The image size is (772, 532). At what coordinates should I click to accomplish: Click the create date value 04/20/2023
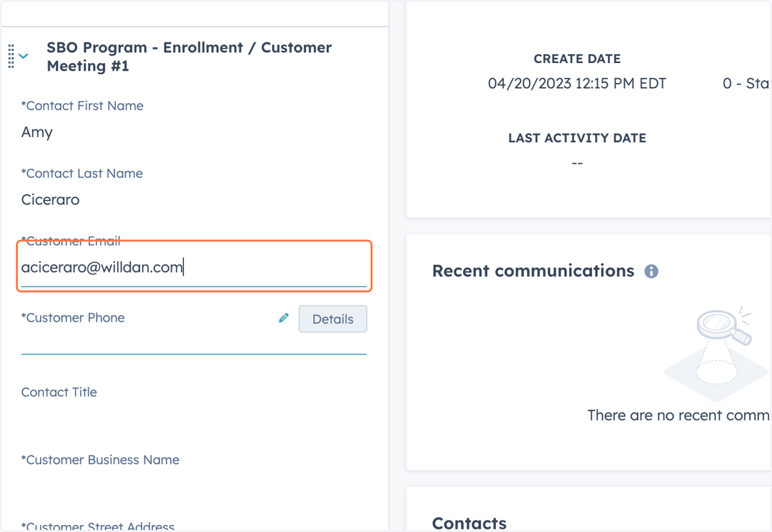[577, 84]
